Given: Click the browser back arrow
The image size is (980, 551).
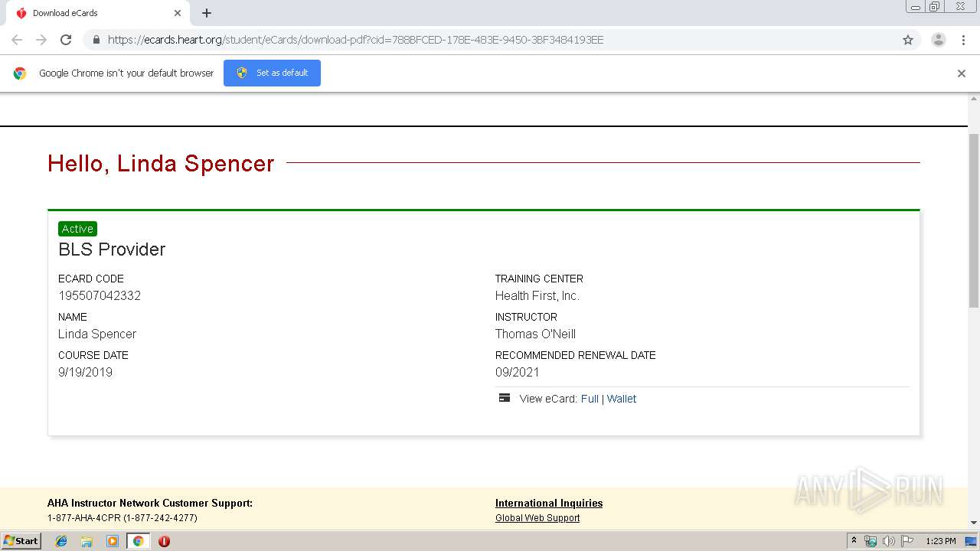Looking at the screenshot, I should point(17,40).
